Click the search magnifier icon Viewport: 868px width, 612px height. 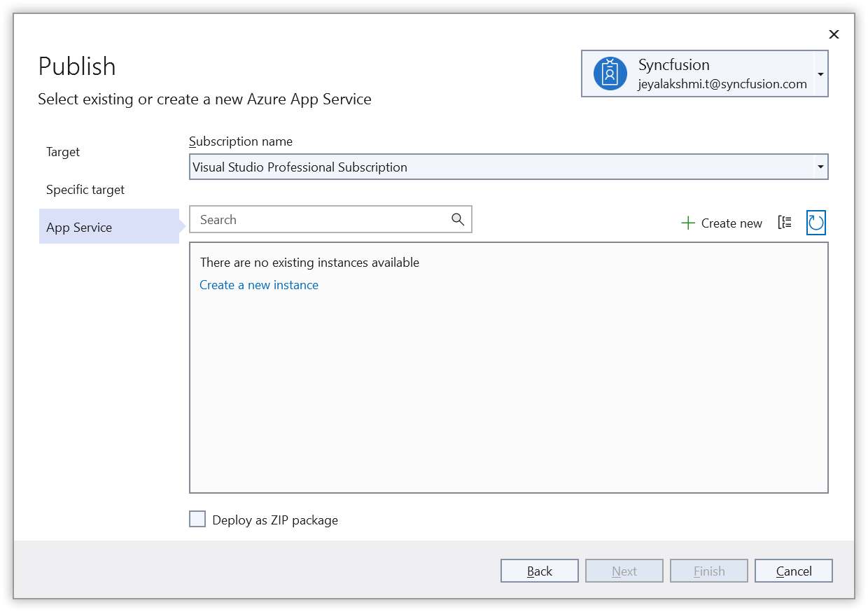pos(458,219)
